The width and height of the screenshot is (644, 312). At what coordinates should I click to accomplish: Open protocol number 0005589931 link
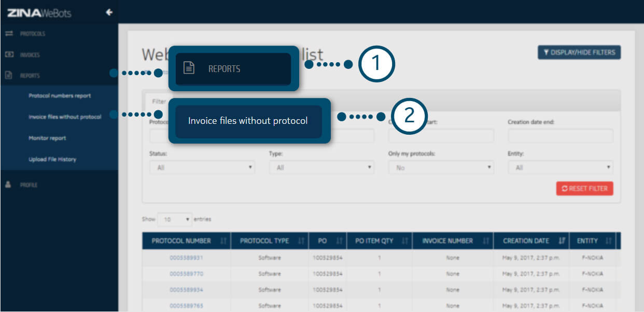pos(186,258)
